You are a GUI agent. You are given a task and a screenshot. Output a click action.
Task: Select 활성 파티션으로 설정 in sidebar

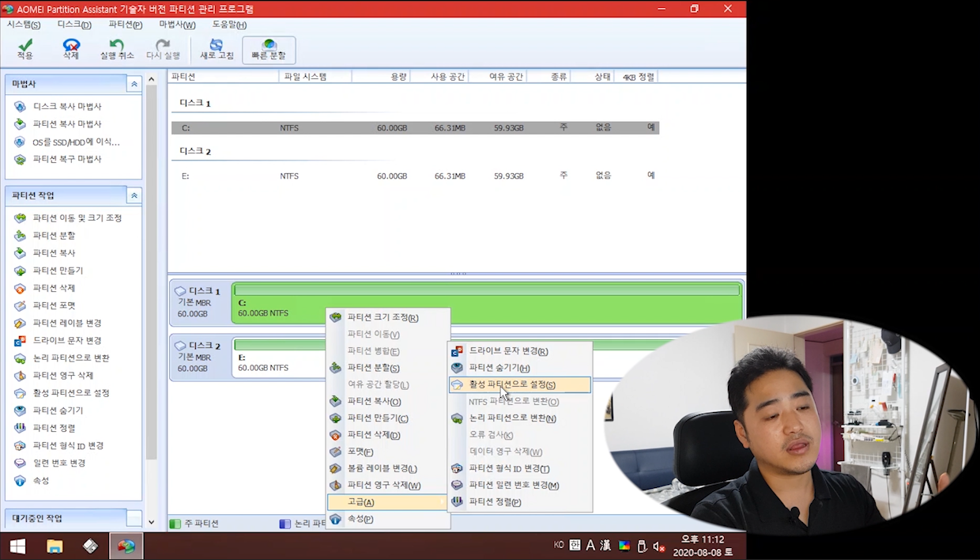coord(62,392)
